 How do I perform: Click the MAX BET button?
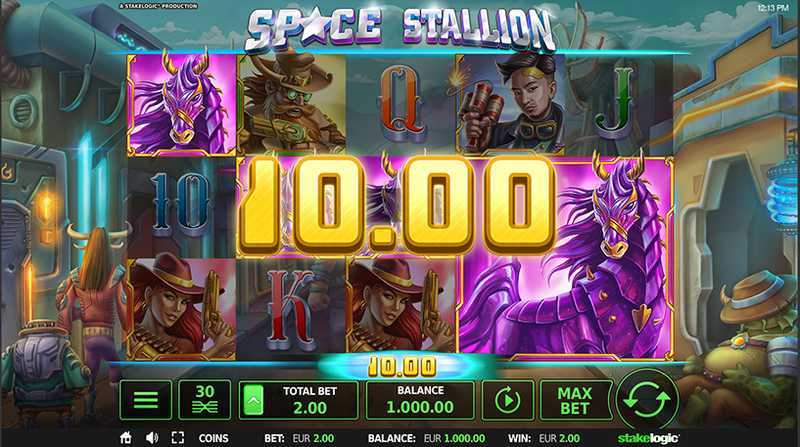point(576,400)
